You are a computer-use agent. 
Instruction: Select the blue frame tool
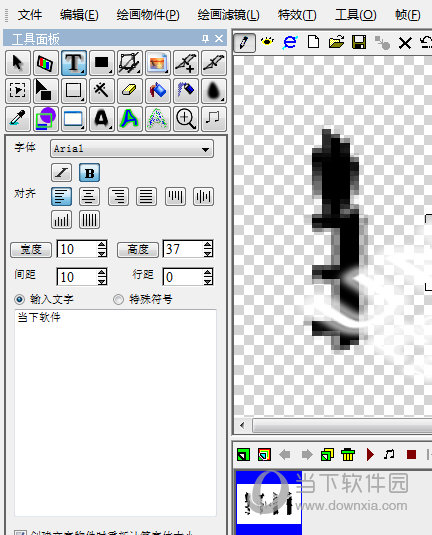(x=74, y=119)
